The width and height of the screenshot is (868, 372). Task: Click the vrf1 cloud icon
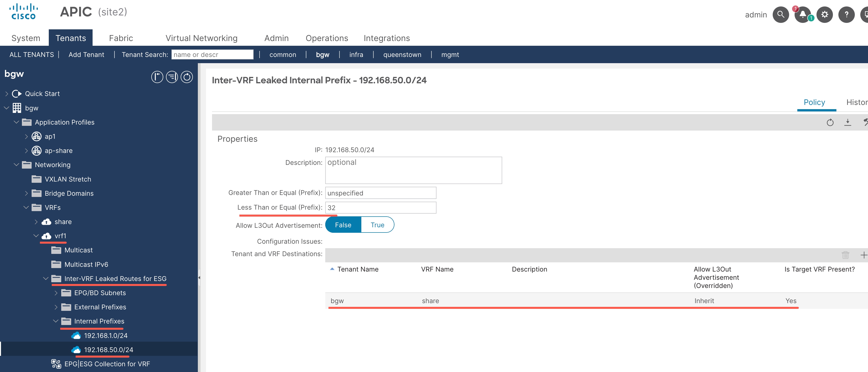tap(46, 236)
